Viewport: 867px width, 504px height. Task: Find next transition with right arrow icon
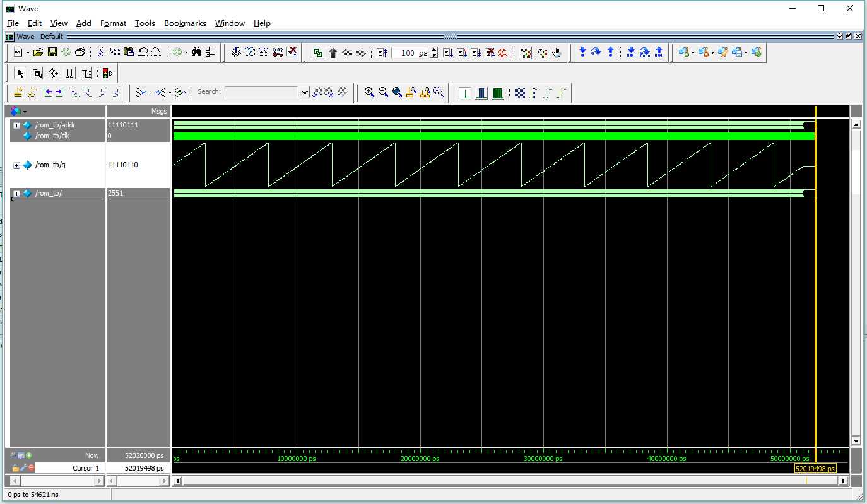[59, 92]
